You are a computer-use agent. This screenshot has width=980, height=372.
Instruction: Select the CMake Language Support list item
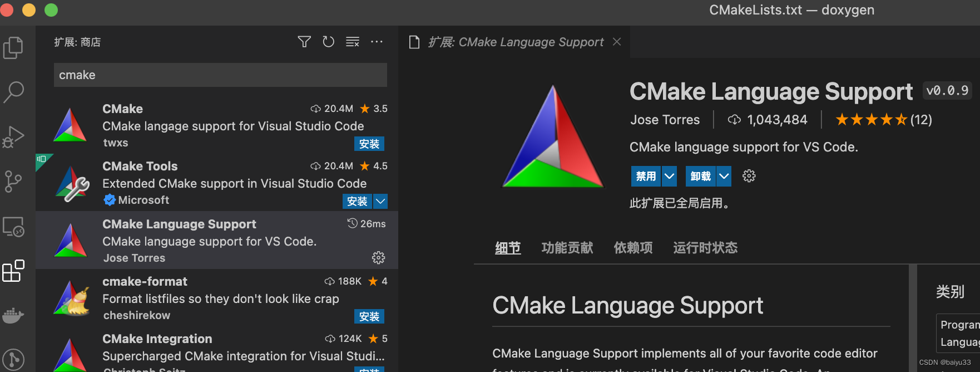pos(217,240)
